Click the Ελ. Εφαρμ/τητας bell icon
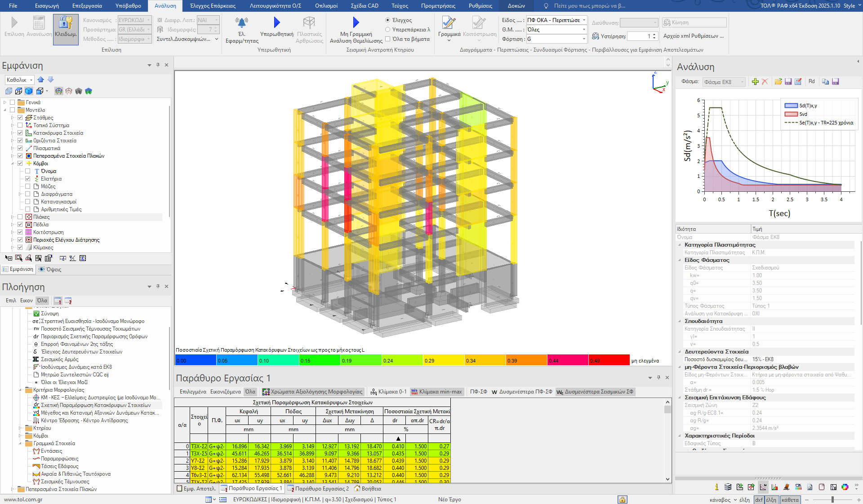The image size is (863, 504). pos(242,22)
